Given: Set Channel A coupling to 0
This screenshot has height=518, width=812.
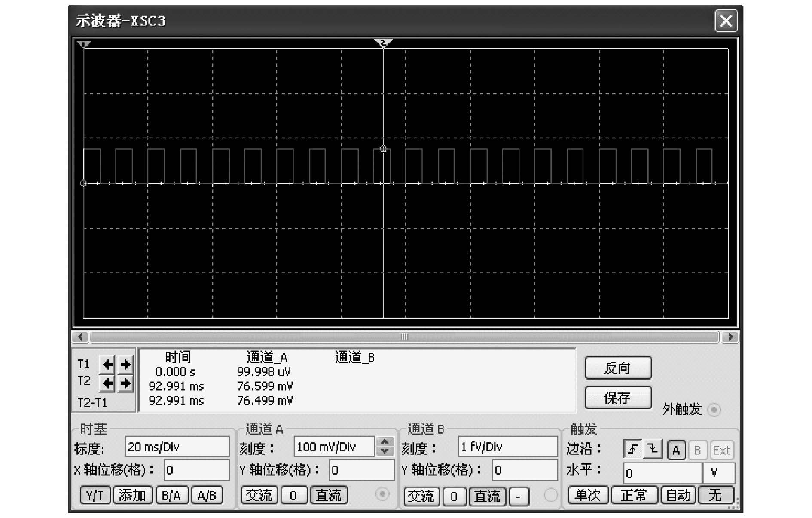Looking at the screenshot, I should tap(293, 495).
